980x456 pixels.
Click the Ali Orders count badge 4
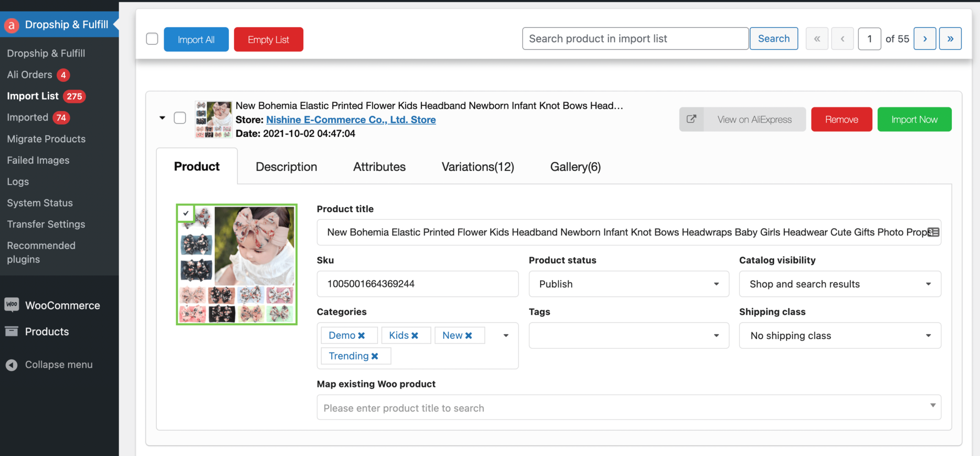tap(63, 75)
